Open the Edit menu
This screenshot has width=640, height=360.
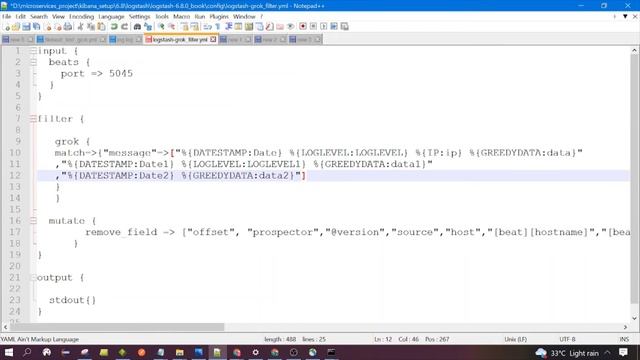coord(21,17)
